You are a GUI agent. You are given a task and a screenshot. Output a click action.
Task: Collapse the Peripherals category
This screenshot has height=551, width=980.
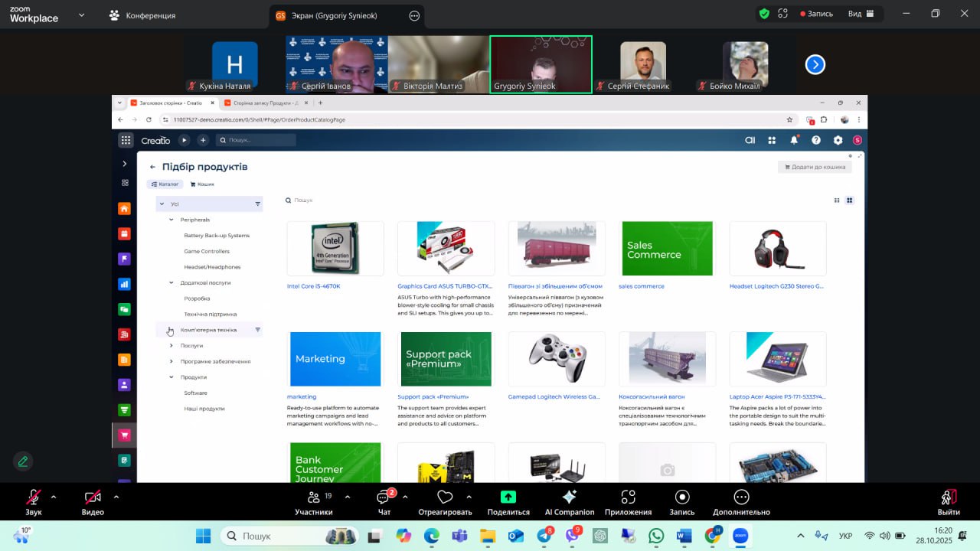point(171,220)
